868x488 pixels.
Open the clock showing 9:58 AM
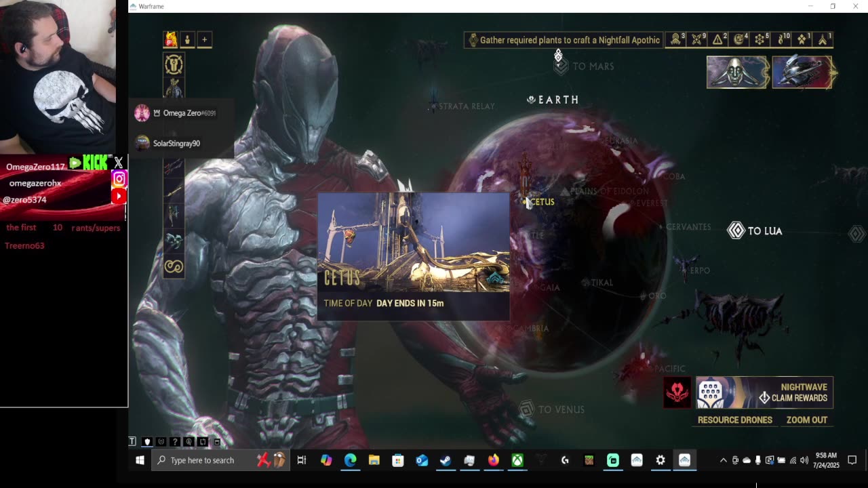pos(826,460)
